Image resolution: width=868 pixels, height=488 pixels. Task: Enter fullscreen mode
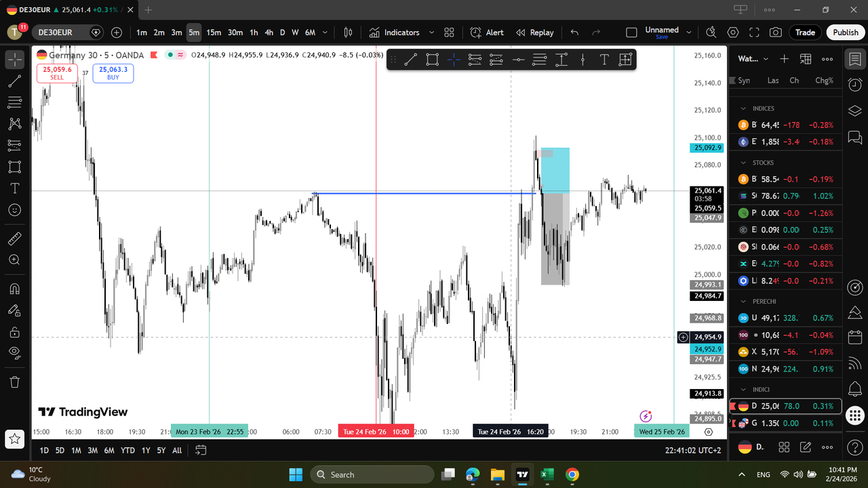[x=754, y=33]
